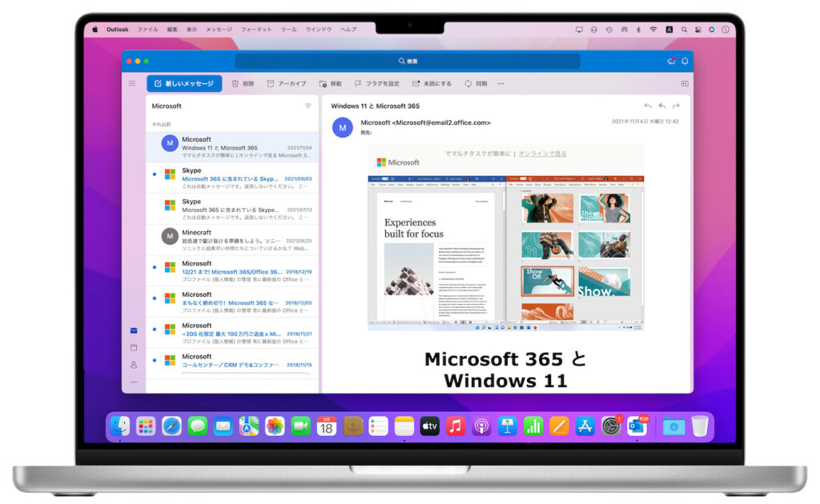Follow the オンラインで見る link in the email
Image resolution: width=820 pixels, height=504 pixels.
pyautogui.click(x=542, y=154)
